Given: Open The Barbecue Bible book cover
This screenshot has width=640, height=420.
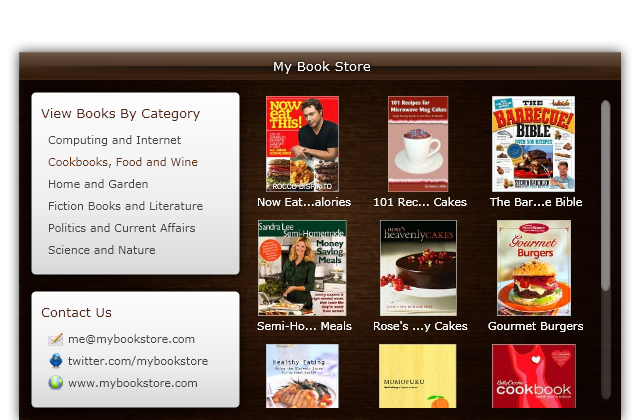Looking at the screenshot, I should point(533,144).
